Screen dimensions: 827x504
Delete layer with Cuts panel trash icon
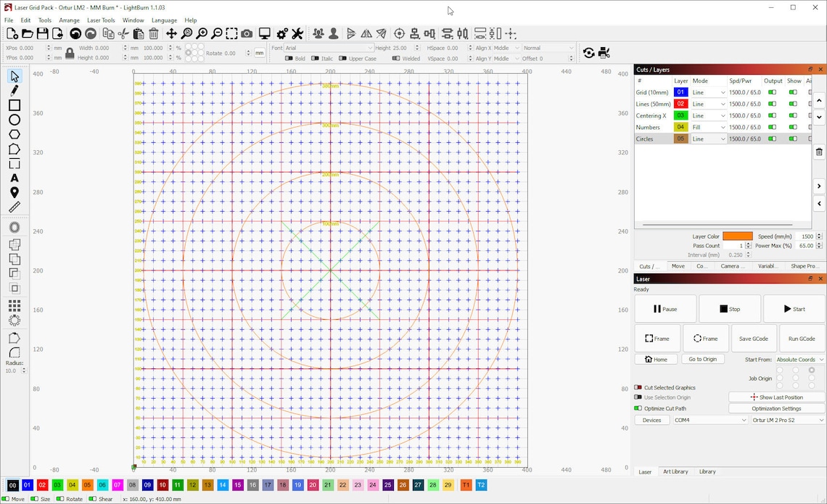click(x=819, y=152)
